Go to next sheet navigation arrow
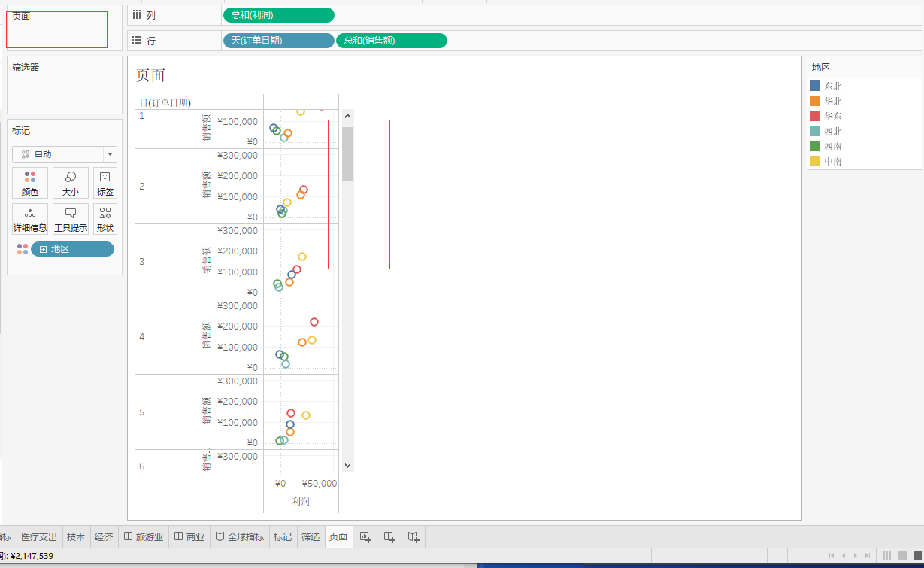This screenshot has height=568, width=924. click(x=856, y=555)
